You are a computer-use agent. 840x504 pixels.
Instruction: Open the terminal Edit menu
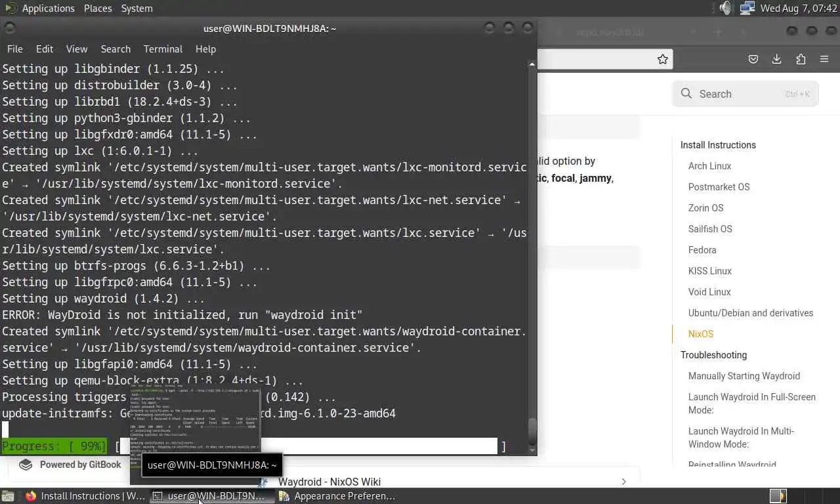[x=45, y=49]
